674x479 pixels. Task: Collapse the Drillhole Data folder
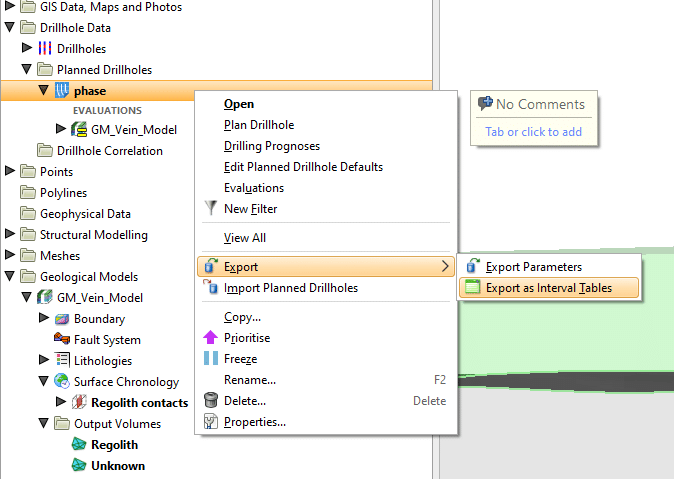click(x=10, y=27)
